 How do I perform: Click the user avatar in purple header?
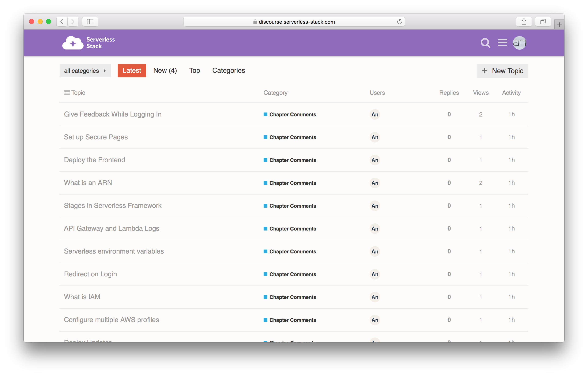519,43
